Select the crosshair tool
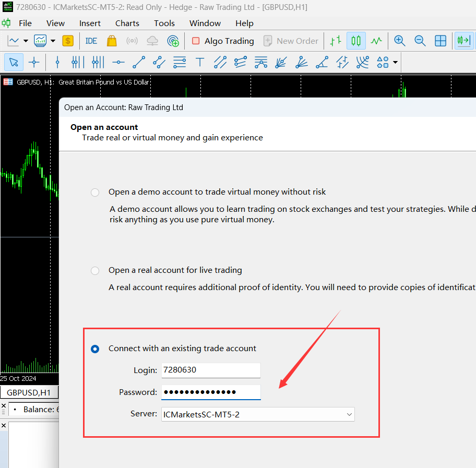The width and height of the screenshot is (476, 468). click(x=34, y=63)
